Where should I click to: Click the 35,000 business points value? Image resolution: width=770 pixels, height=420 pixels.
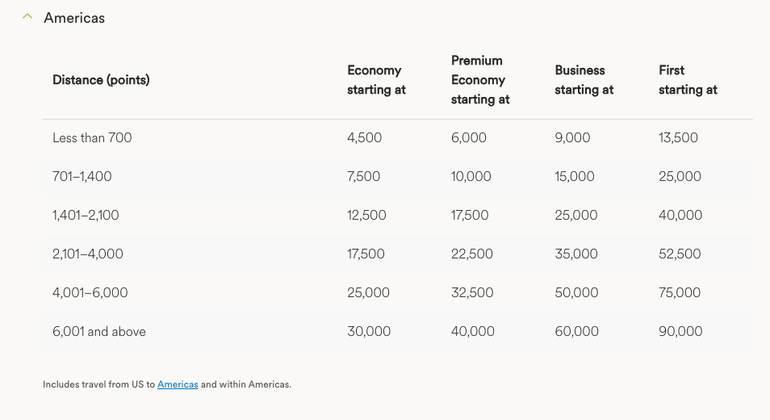pyautogui.click(x=576, y=254)
